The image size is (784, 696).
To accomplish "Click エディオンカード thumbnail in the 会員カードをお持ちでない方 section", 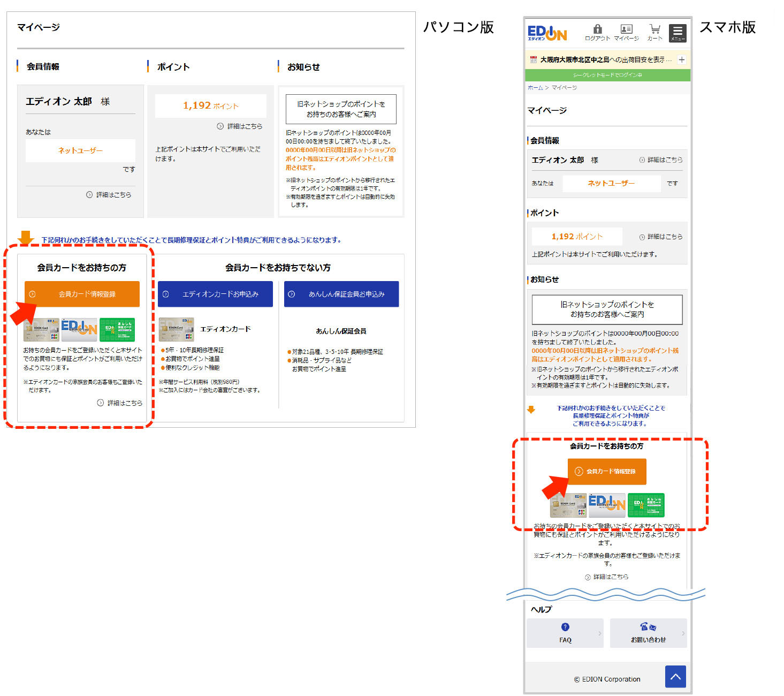I will click(x=177, y=330).
